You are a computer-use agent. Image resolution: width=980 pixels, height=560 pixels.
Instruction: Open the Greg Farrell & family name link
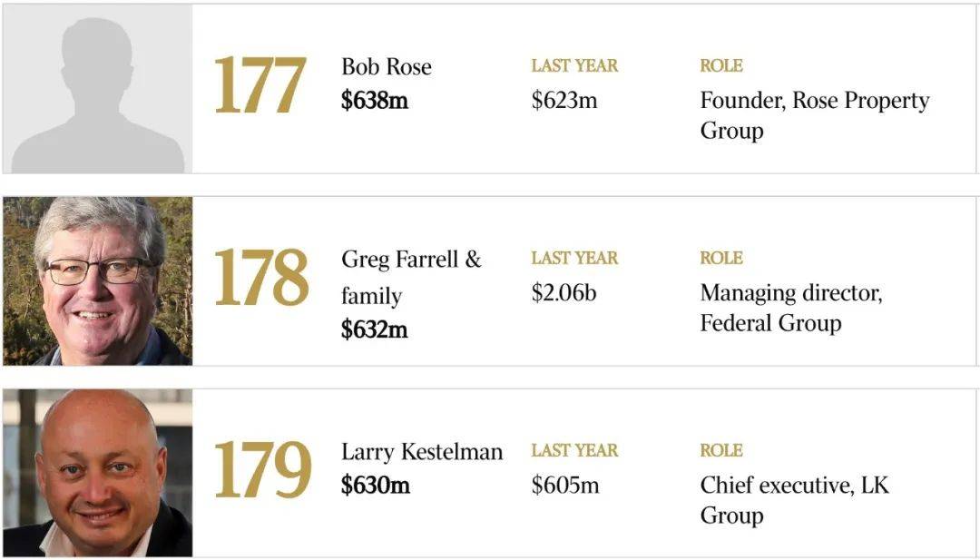tap(411, 277)
